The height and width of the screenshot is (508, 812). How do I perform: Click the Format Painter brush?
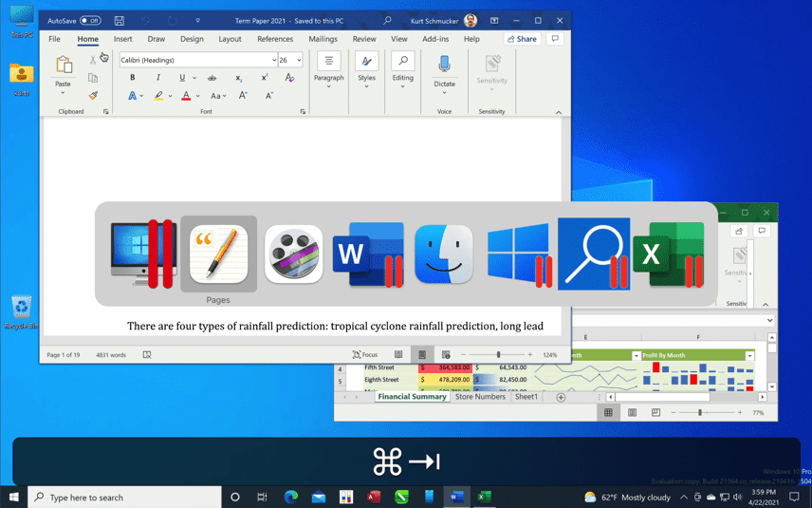93,95
